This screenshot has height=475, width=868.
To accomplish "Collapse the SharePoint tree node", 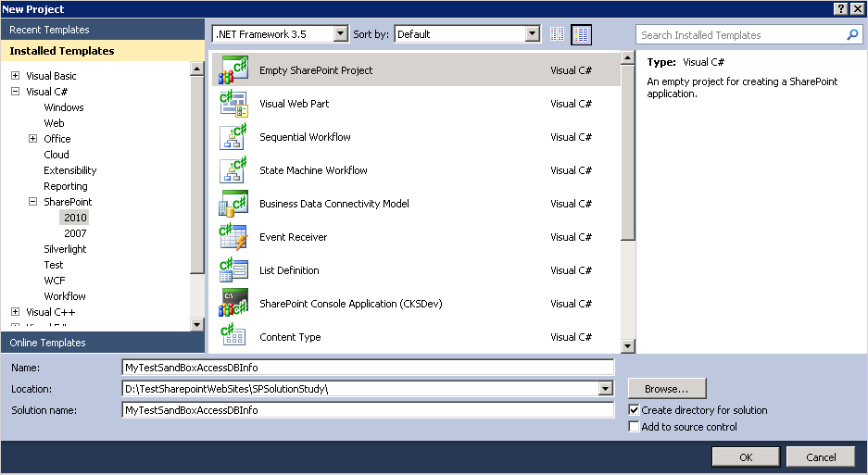I will pos(33,202).
